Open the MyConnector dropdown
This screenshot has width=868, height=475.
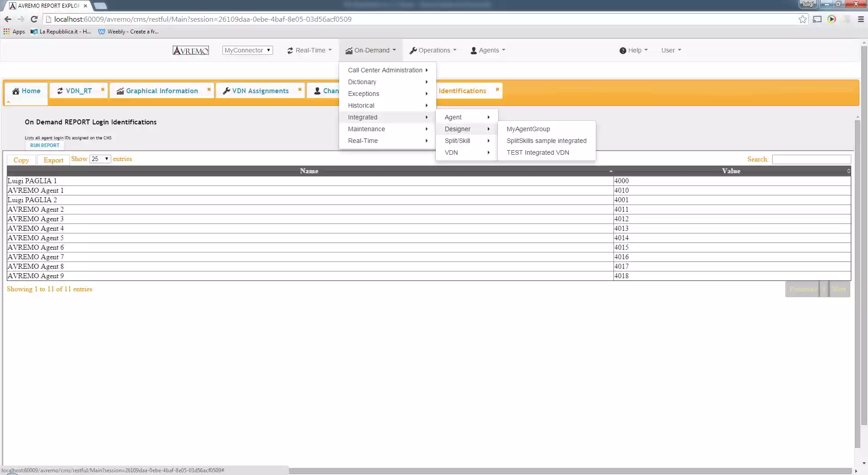coord(247,50)
